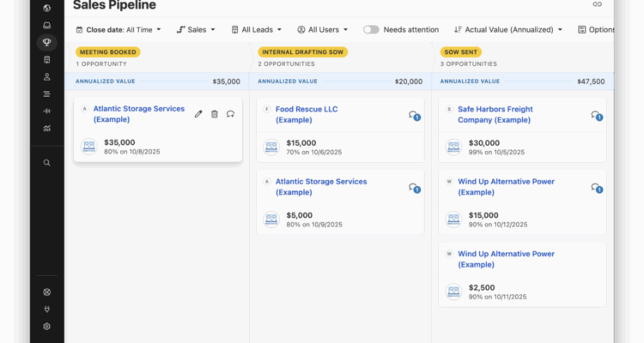Viewport: 644px width, 343px height.
Task: Open the inbox icon in the sidebar
Action: point(46,25)
